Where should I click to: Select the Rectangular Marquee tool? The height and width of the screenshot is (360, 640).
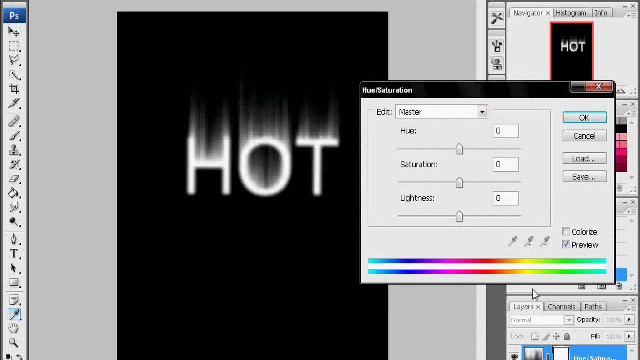coord(14,46)
